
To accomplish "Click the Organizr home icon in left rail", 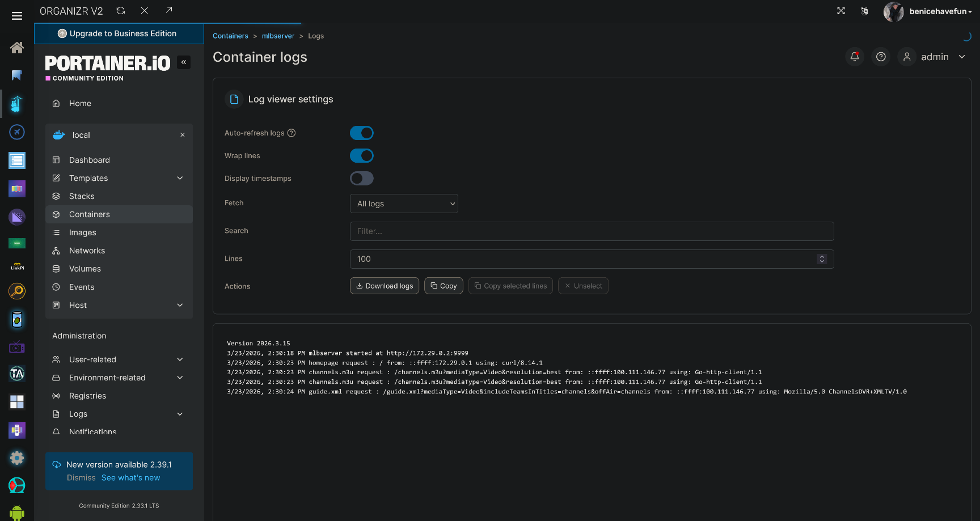I will [x=17, y=48].
